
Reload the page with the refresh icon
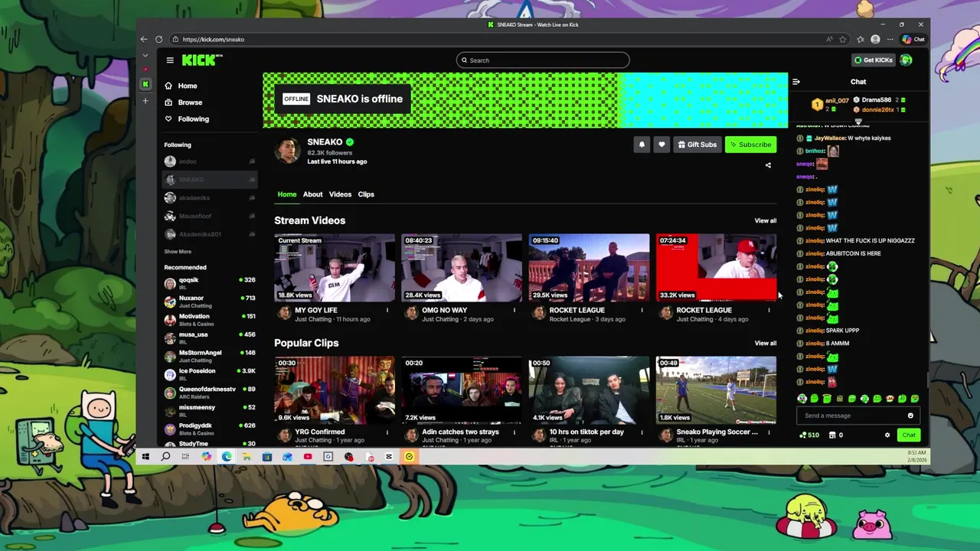tap(158, 39)
